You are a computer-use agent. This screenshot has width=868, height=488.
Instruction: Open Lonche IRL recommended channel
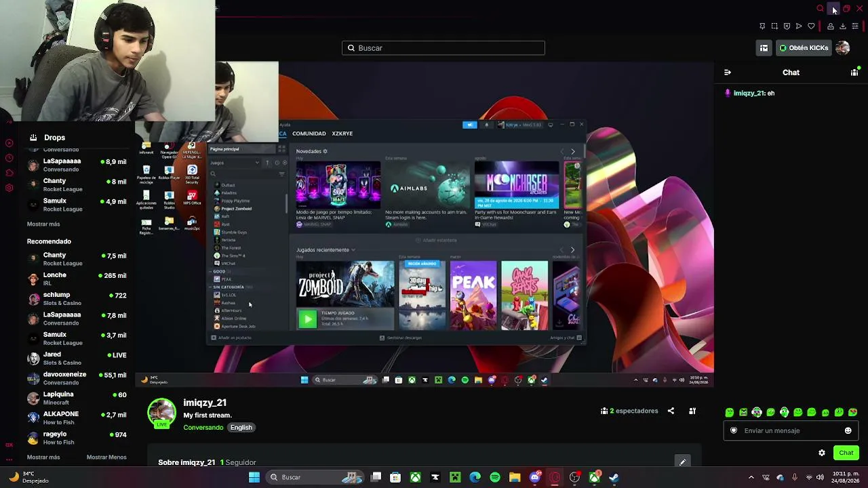click(x=77, y=279)
